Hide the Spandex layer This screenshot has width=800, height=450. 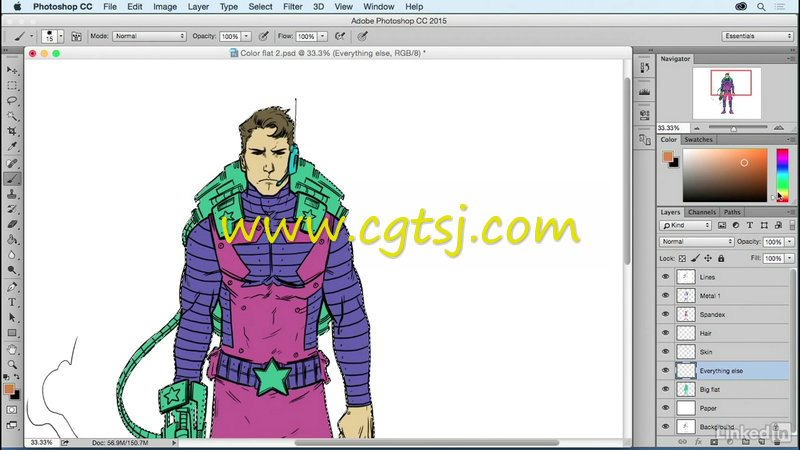tap(665, 314)
